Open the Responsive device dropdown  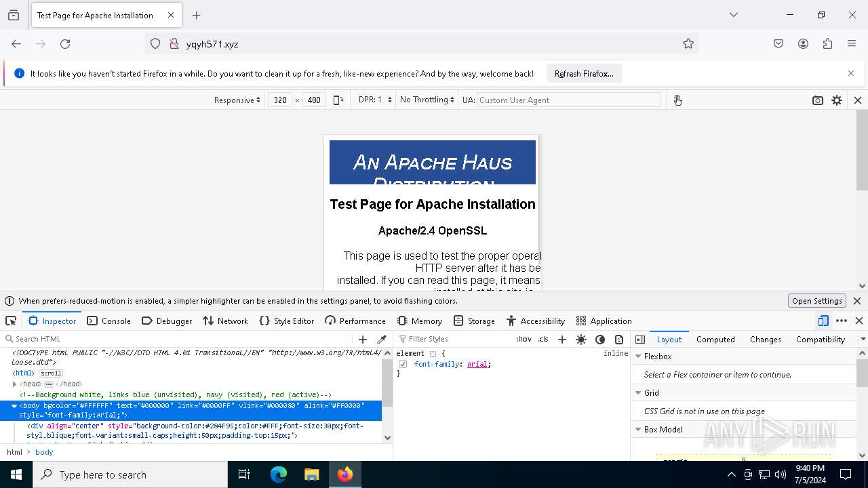237,100
